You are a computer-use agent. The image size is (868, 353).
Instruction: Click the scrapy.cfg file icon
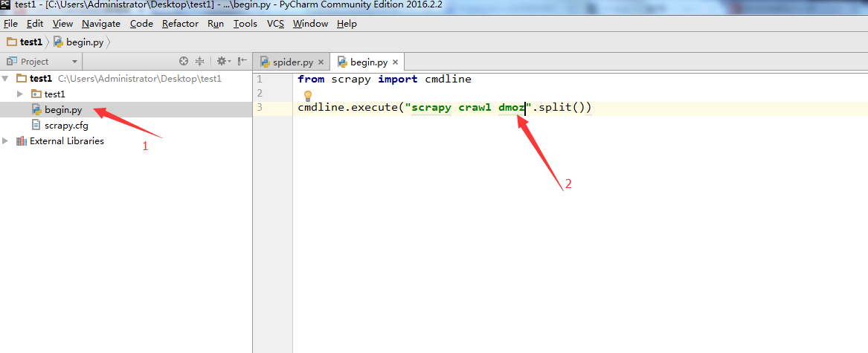click(x=36, y=125)
